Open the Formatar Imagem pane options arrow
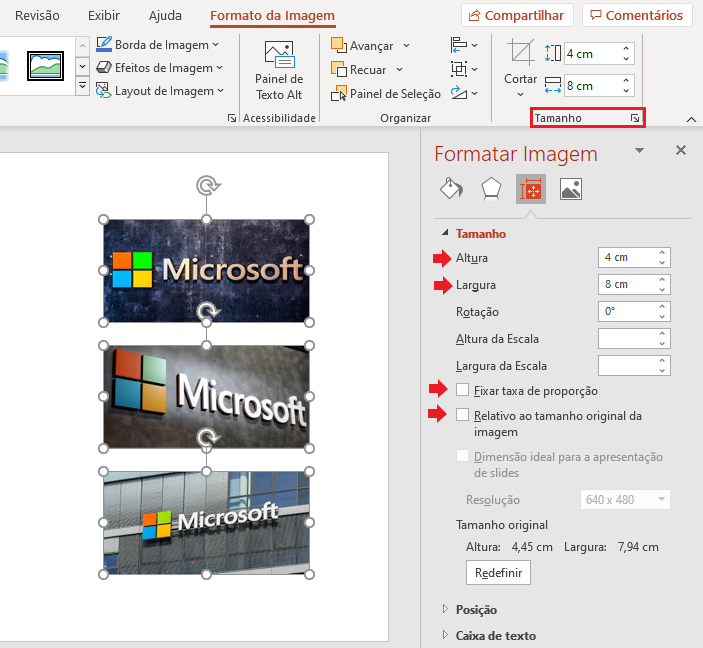The image size is (703, 648). (639, 151)
